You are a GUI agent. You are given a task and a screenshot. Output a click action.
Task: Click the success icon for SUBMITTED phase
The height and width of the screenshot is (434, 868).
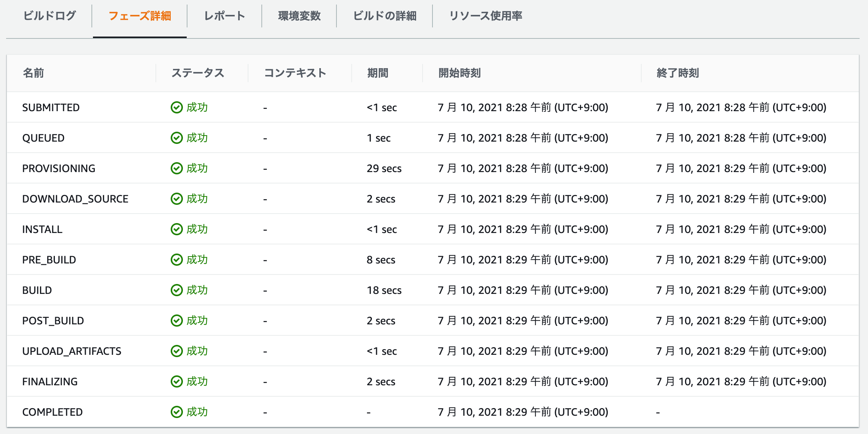click(177, 107)
